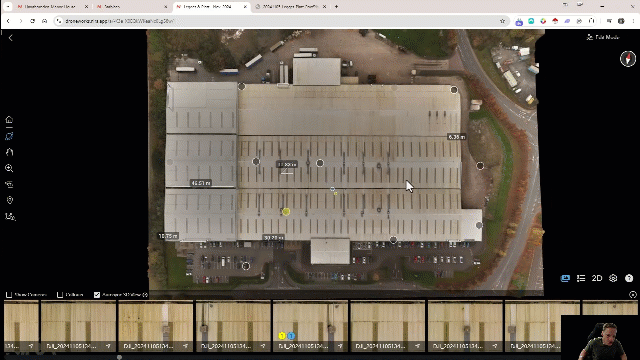Viewport: 640px width, 360px height.
Task: Select the elevation measurement tool in sidebar
Action: pyautogui.click(x=10, y=216)
